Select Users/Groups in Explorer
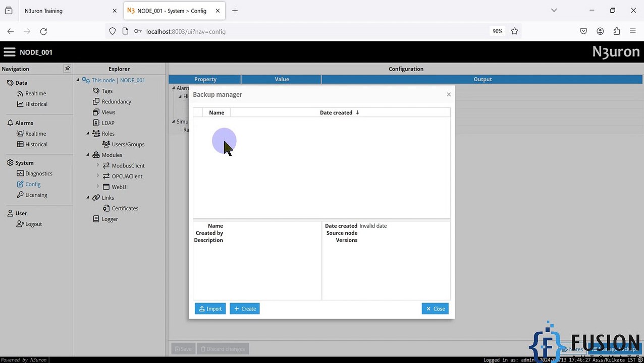This screenshot has height=363, width=644. [128, 144]
